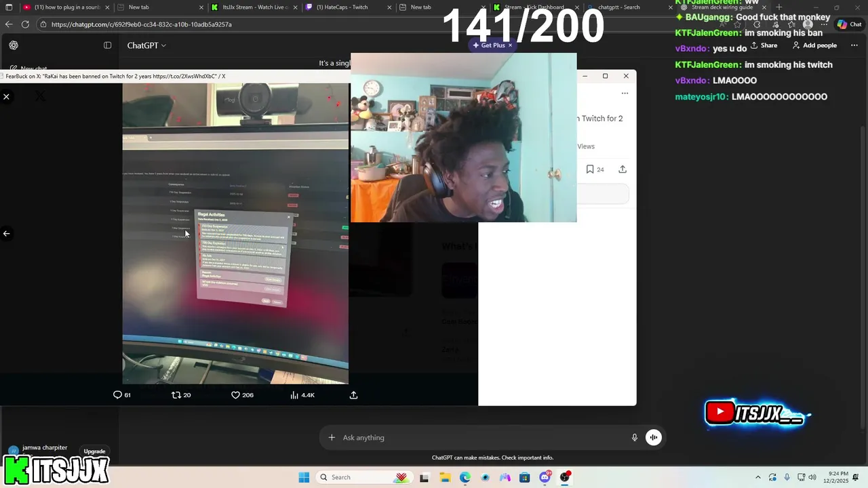Close the YouTube how to plug in tab

(x=107, y=7)
